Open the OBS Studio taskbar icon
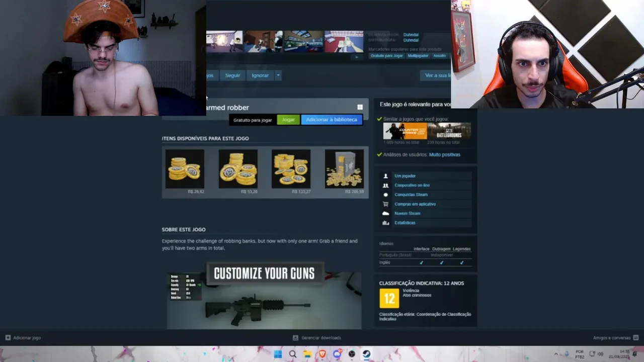644x362 pixels. point(352,354)
